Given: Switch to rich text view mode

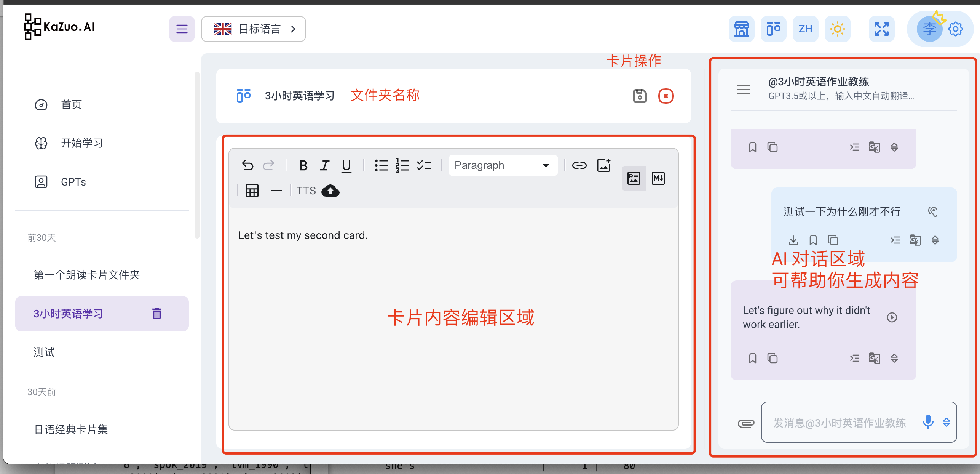Looking at the screenshot, I should click(634, 178).
